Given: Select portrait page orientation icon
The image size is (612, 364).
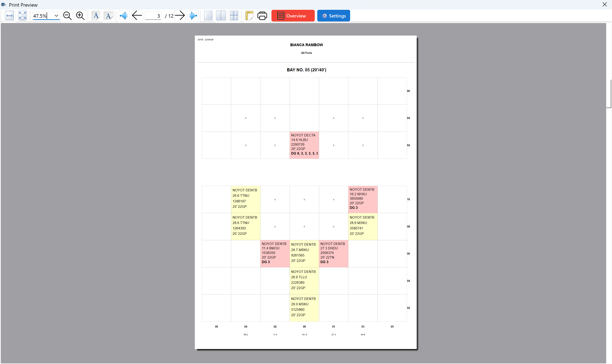Looking at the screenshot, I should 96,16.
